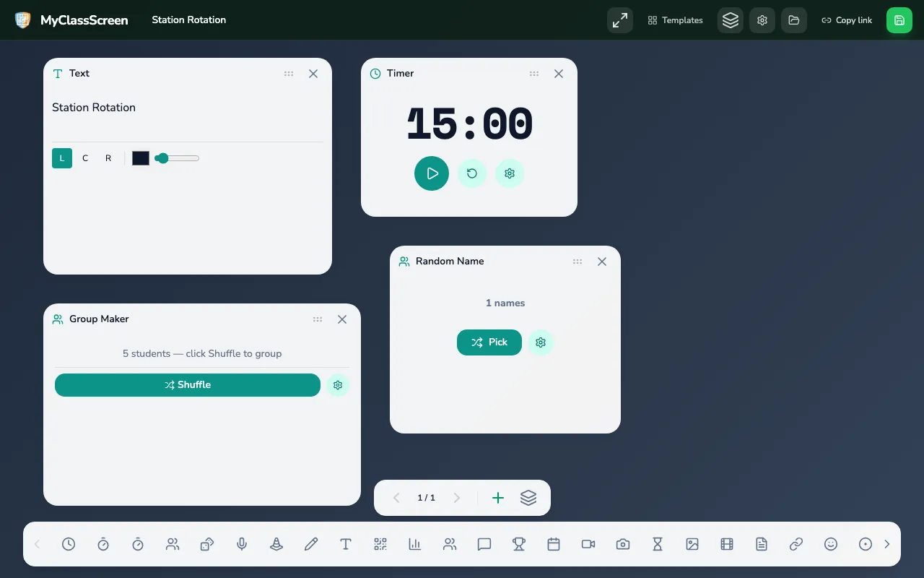Set text alignment to center (C)

[85, 158]
